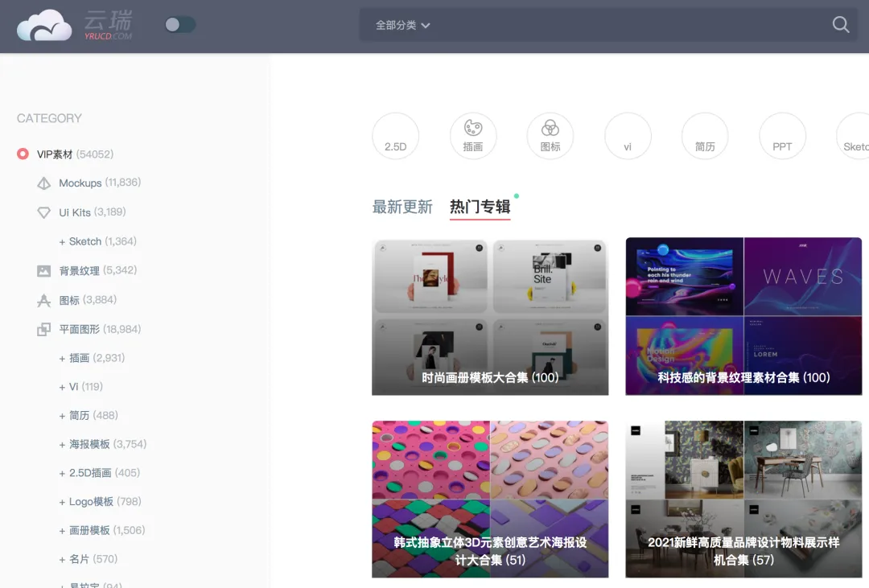Expand 简历 (488) subcategory

tap(89, 416)
